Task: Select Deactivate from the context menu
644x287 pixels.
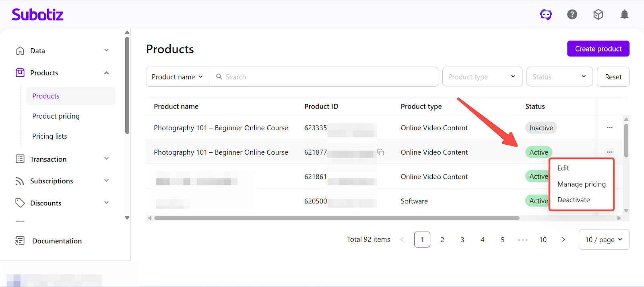Action: [574, 200]
